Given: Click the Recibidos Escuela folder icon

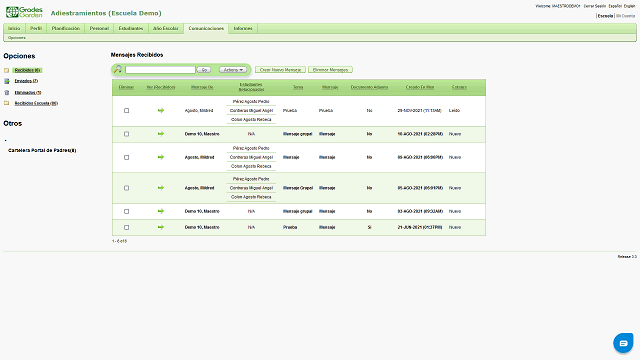Looking at the screenshot, I should coord(7,103).
